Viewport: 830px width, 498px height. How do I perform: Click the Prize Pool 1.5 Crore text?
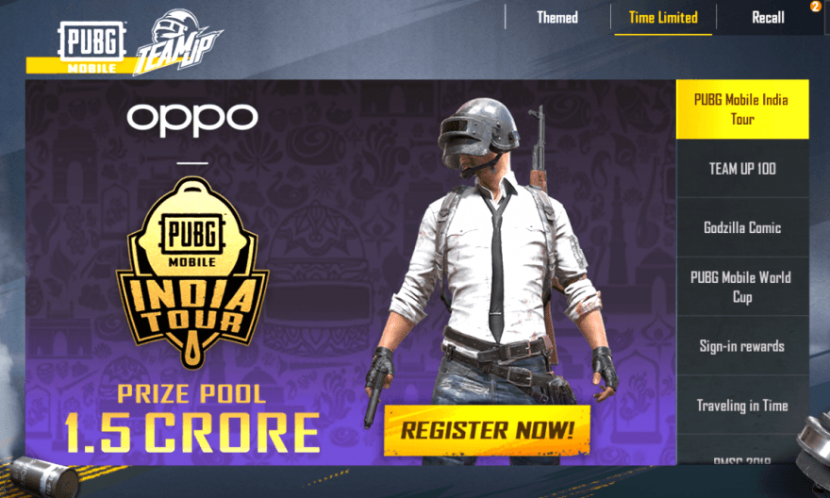pyautogui.click(x=192, y=418)
